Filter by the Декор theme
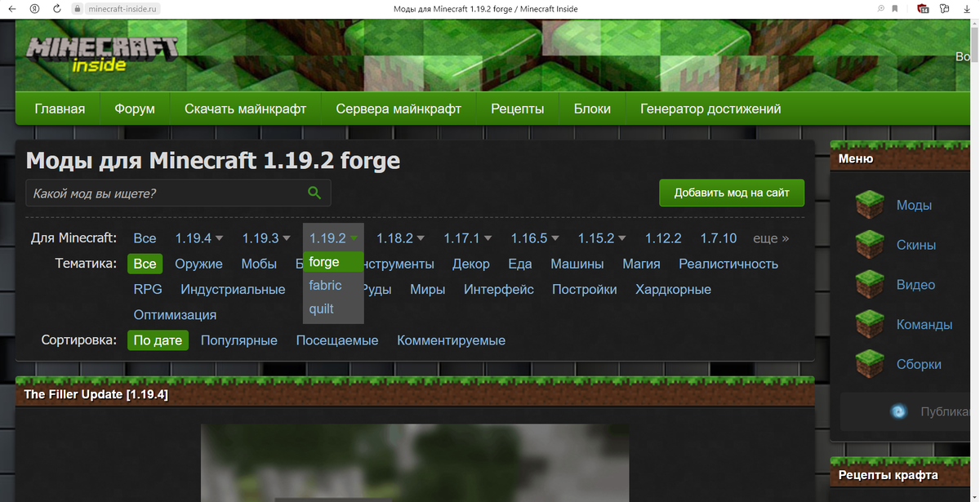Viewport: 980px width, 502px height. [471, 264]
